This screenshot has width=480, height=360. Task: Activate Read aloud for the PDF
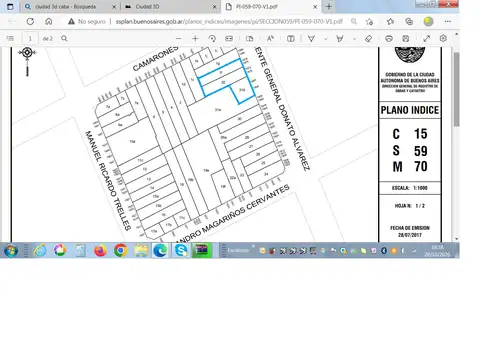pyautogui.click(x=270, y=39)
